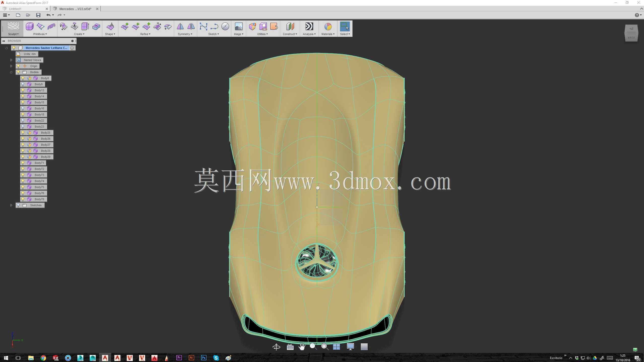The height and width of the screenshot is (362, 644).
Task: Click the Transform shape tool icon
Action: click(x=110, y=26)
